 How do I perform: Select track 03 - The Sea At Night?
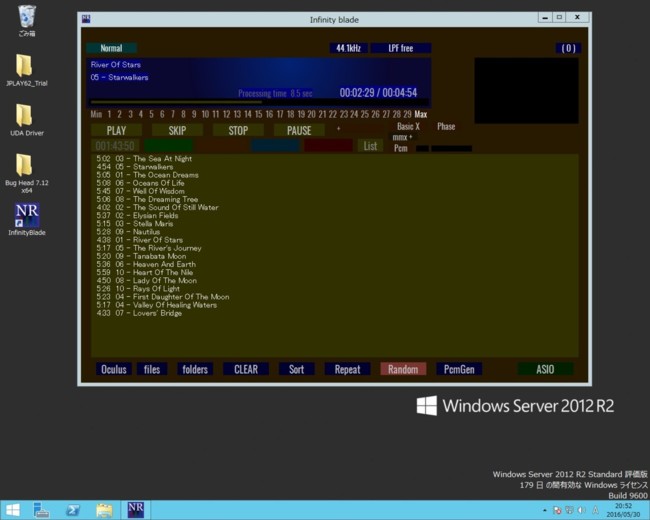[144, 158]
